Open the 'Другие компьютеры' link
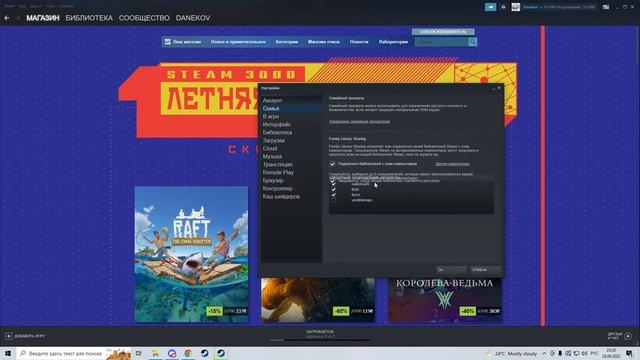Screen dimensions: 640x360 (x=452, y=164)
